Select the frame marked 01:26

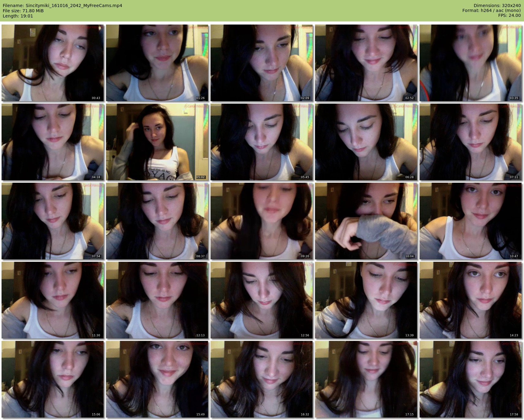tap(157, 63)
